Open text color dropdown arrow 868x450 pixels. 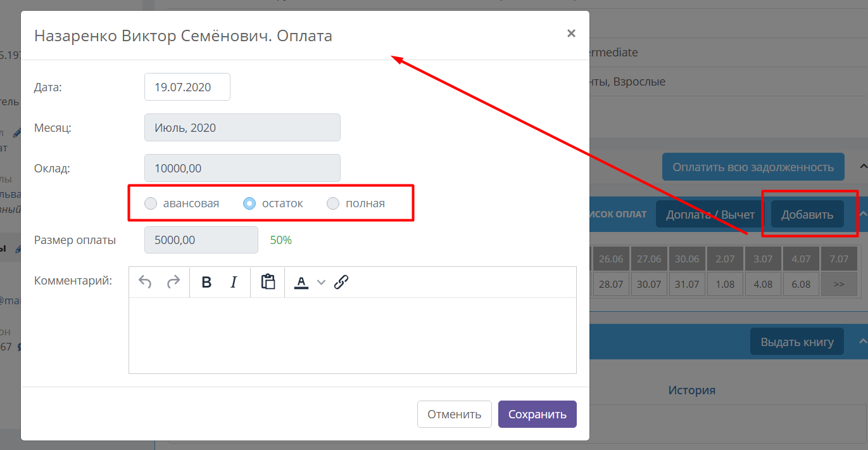point(321,283)
